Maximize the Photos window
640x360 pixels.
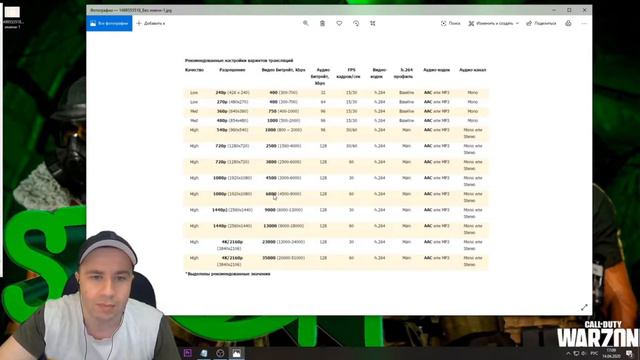(569, 10)
